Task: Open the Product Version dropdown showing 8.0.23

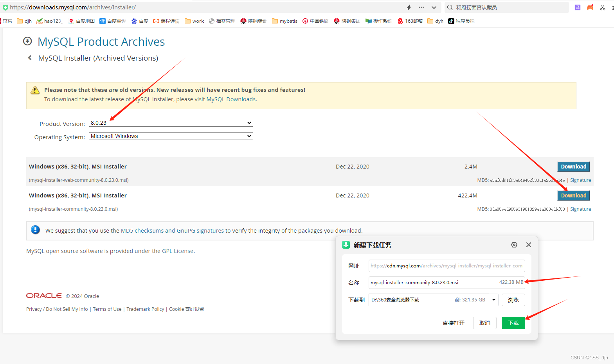Action: [171, 123]
